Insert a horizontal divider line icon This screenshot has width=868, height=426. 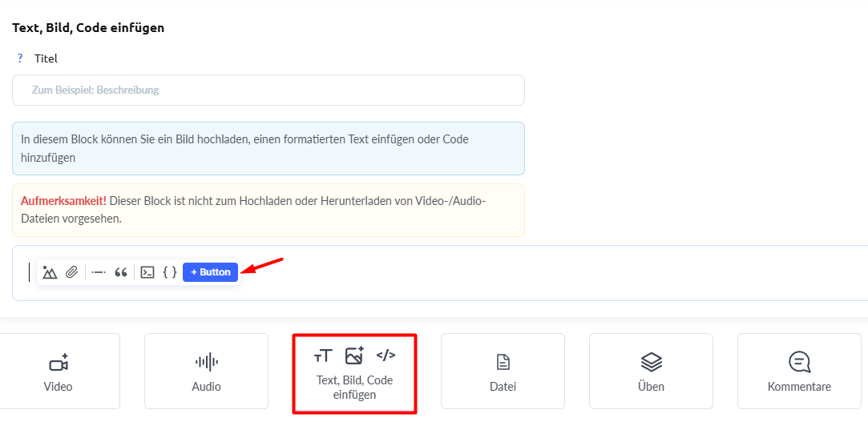coord(99,272)
